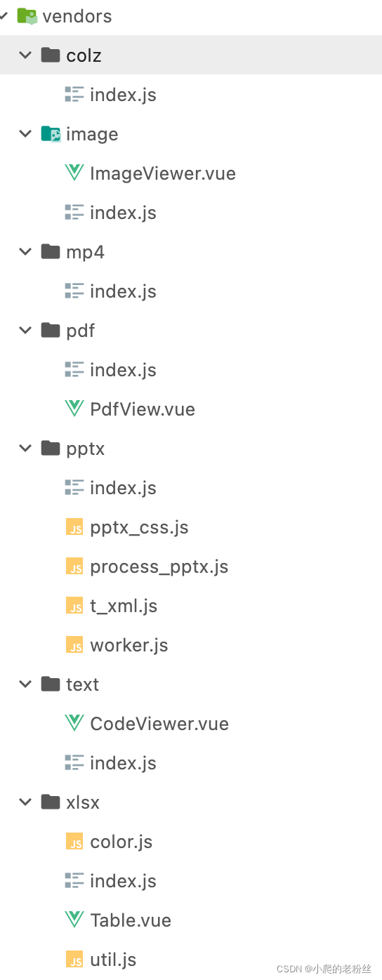Image resolution: width=382 pixels, height=980 pixels.
Task: Collapse the xlsx folder arrow
Action: [x=26, y=802]
